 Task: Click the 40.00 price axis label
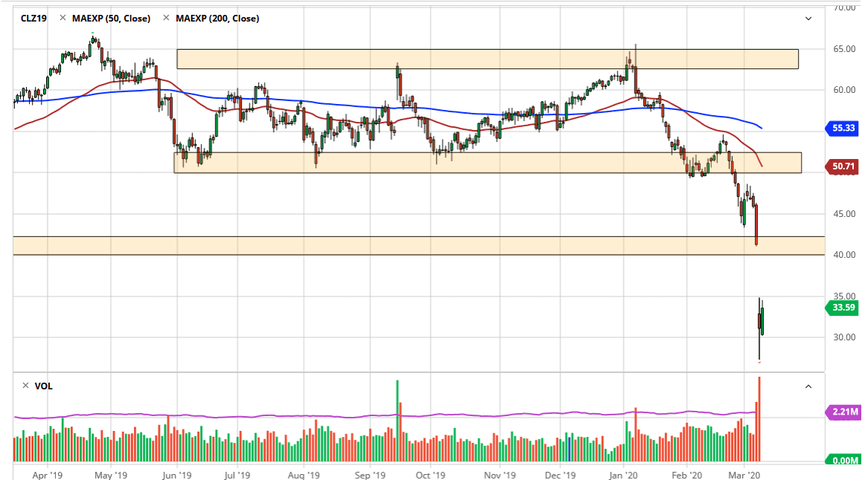(844, 254)
